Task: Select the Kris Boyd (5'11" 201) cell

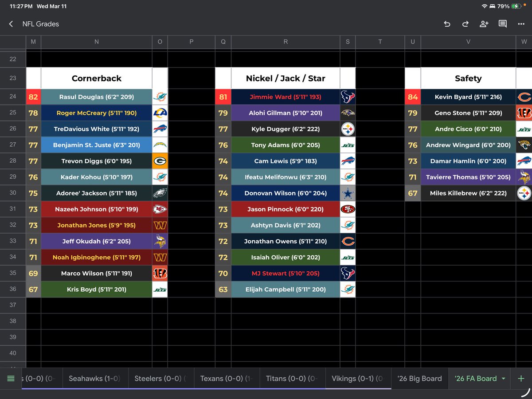Action: click(x=97, y=289)
